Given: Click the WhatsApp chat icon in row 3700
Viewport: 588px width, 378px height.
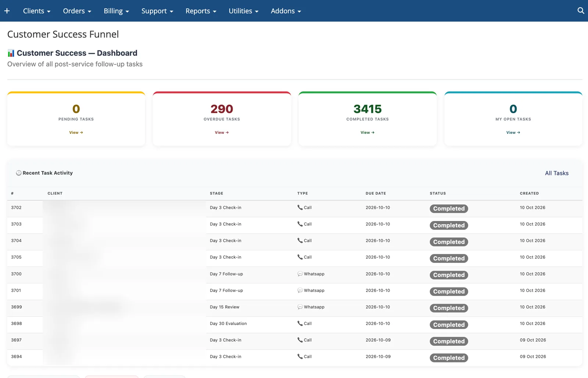Looking at the screenshot, I should click(x=300, y=274).
